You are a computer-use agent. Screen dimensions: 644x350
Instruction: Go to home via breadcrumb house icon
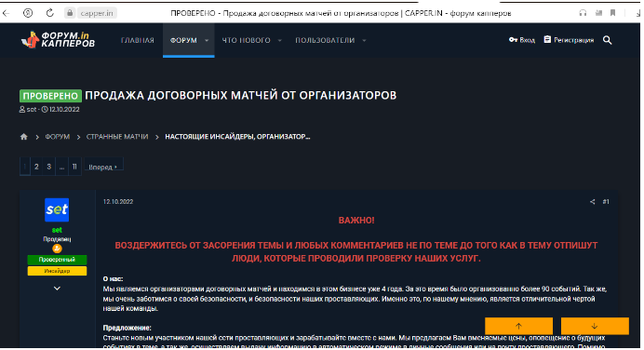click(24, 137)
